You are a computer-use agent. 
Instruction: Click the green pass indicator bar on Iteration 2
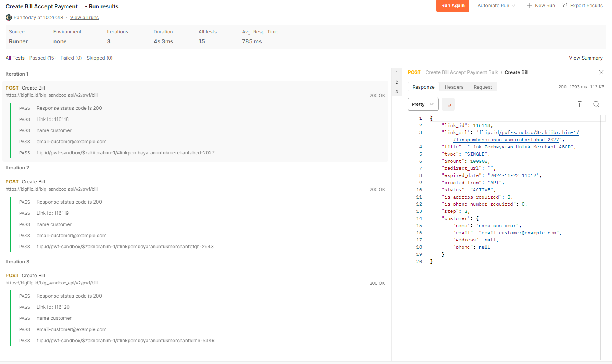coord(11,224)
